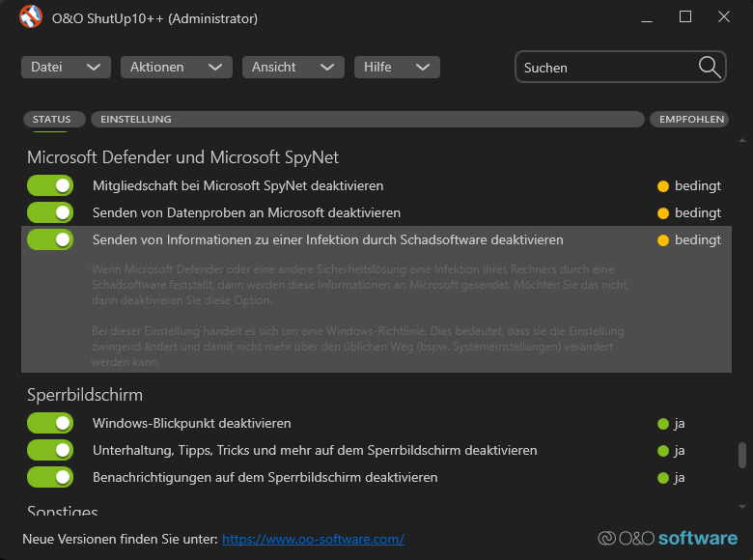This screenshot has height=560, width=753.
Task: Click the Microsoft Defender und SpyNet heading
Action: tap(183, 157)
